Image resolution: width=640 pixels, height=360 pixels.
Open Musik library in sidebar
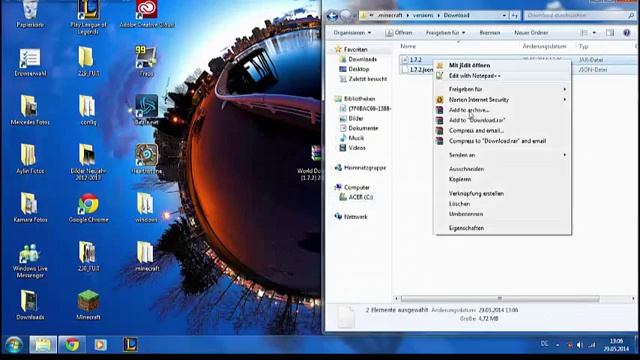[351, 138]
